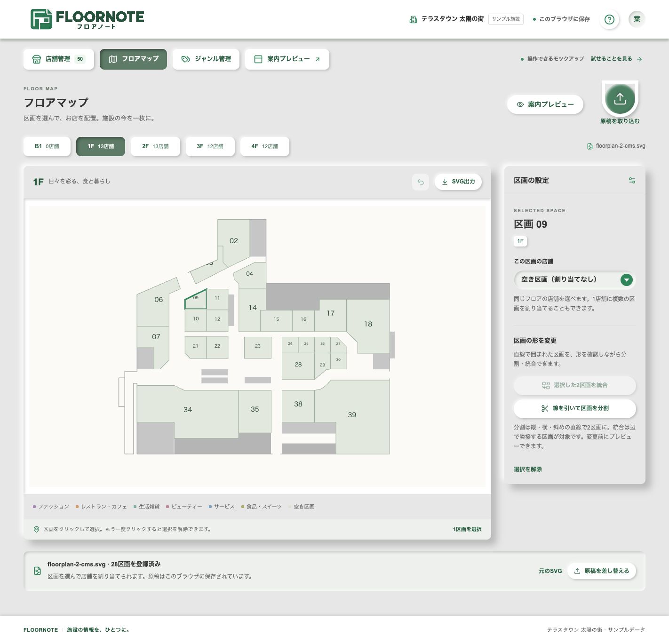The height and width of the screenshot is (644, 669).
Task: Click the 1F floor tag under 区画 09
Action: tap(520, 241)
